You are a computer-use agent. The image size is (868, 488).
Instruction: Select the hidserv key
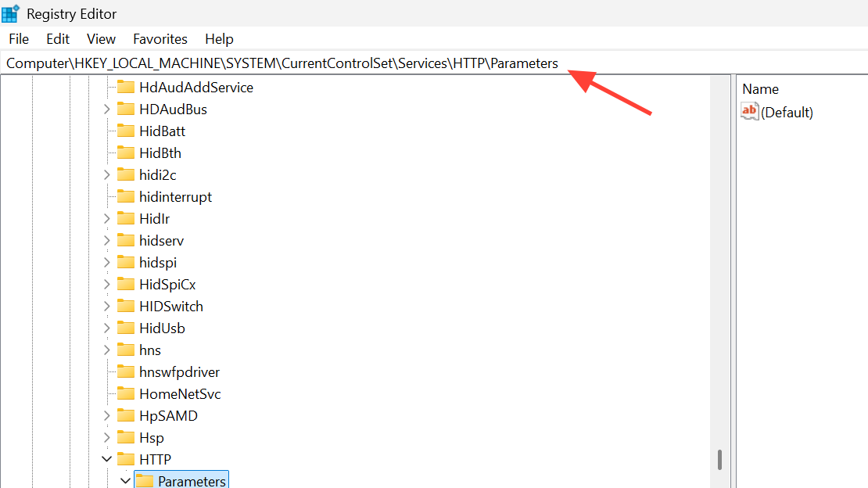(x=161, y=240)
